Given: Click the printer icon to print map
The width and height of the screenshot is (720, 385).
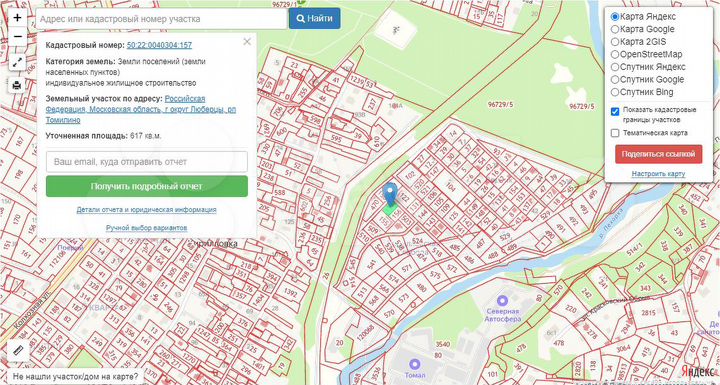Looking at the screenshot, I should pos(17,85).
